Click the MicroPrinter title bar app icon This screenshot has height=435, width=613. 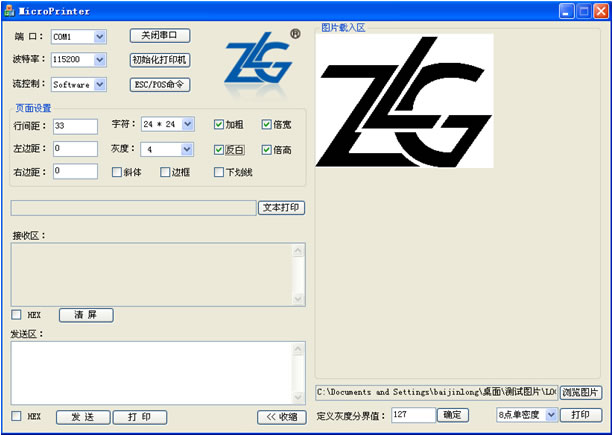(9, 10)
